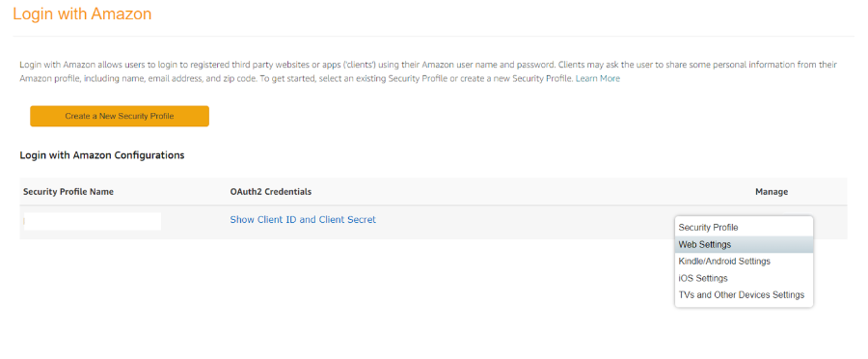Screen dimensions: 868x359
Task: Pick TVs and Other Devices Settings
Action: 744,294
